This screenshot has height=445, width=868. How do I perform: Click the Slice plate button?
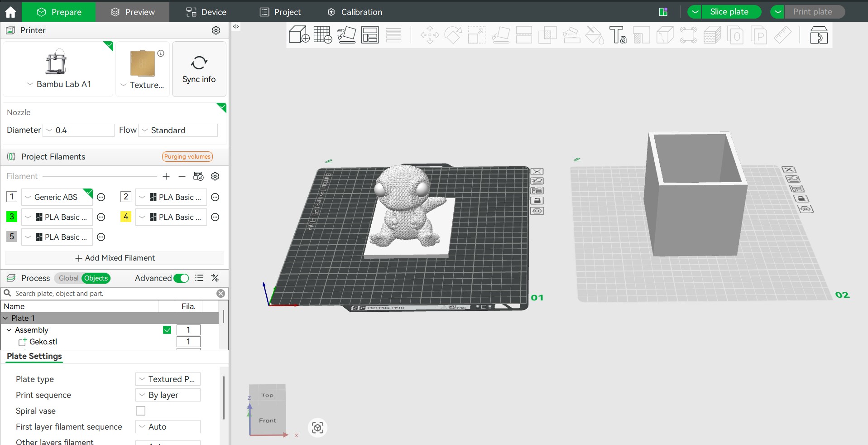point(729,12)
